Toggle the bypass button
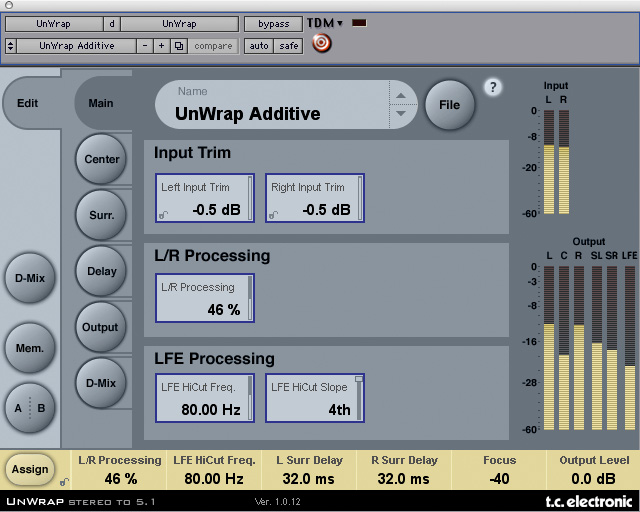 [x=272, y=23]
